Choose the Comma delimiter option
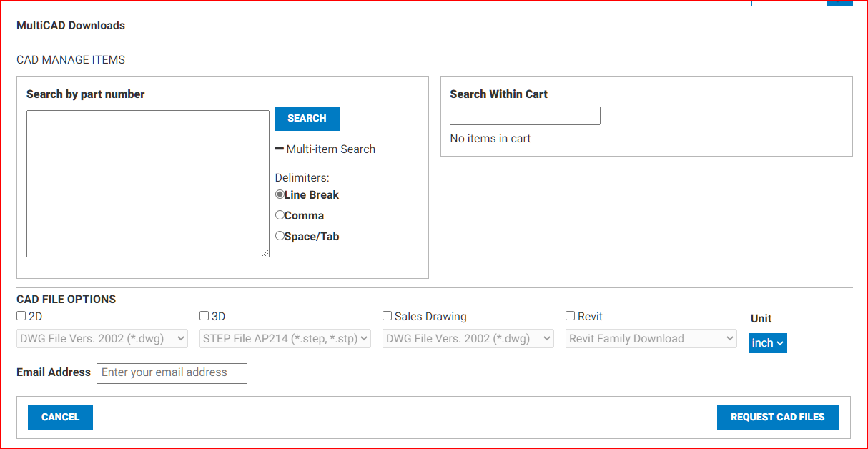Viewport: 868px width, 449px height. tap(280, 215)
